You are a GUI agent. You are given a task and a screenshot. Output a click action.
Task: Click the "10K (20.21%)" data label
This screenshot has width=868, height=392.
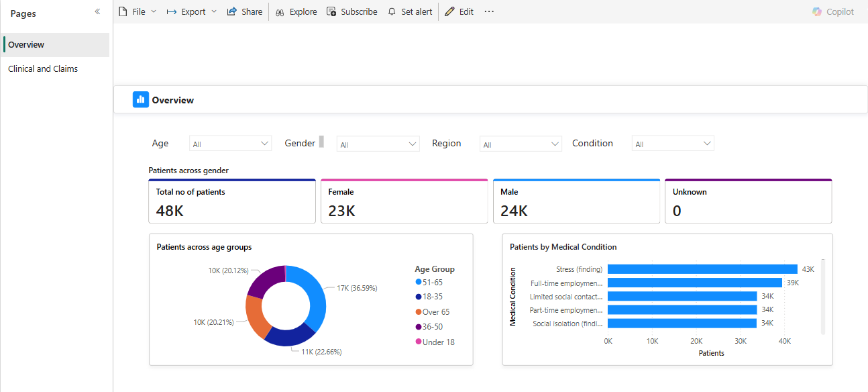coord(214,322)
